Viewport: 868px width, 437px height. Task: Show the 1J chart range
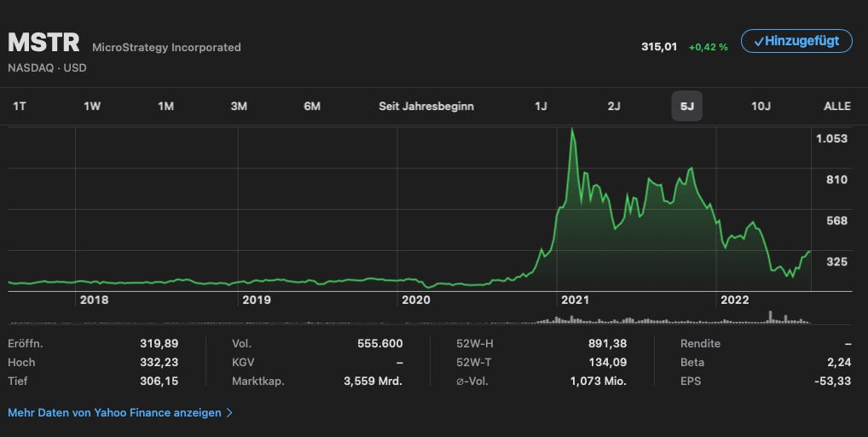point(541,106)
